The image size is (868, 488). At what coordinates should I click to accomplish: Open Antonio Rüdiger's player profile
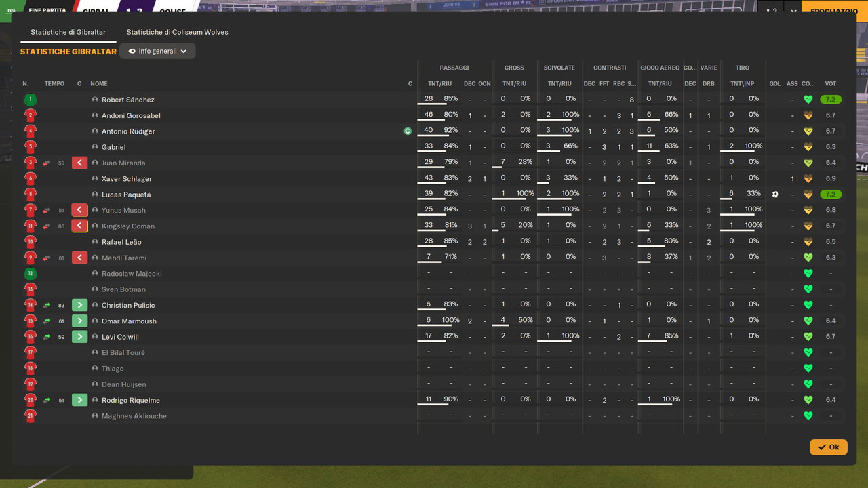point(128,131)
